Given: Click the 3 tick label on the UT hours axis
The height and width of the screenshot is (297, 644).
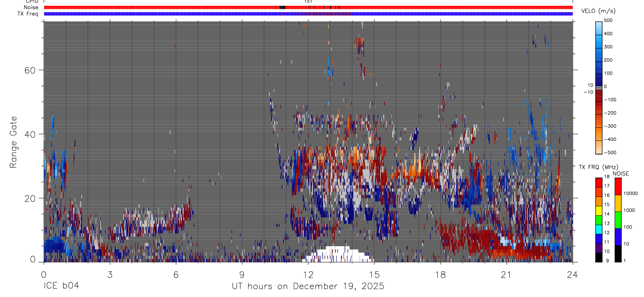Looking at the screenshot, I should coord(109,274).
